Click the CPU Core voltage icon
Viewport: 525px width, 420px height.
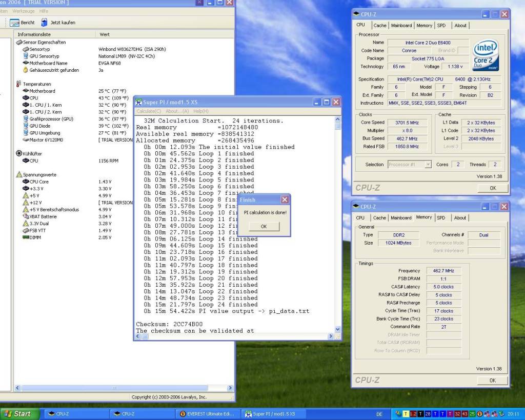(x=26, y=182)
